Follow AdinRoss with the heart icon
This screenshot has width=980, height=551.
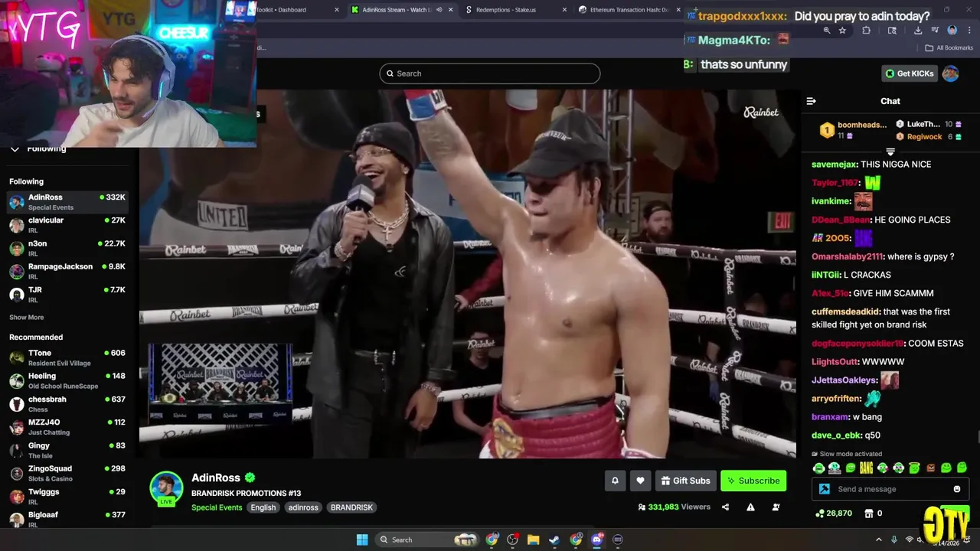[x=640, y=481]
